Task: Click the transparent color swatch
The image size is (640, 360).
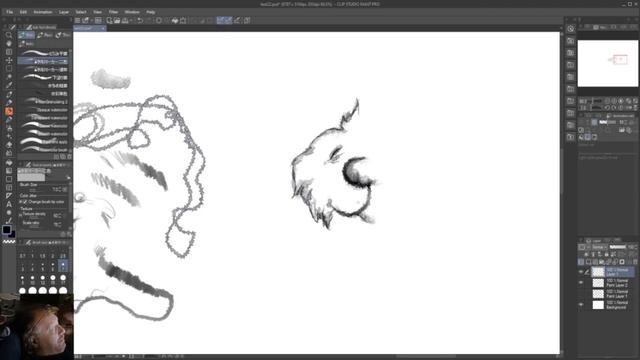Action: point(9,242)
